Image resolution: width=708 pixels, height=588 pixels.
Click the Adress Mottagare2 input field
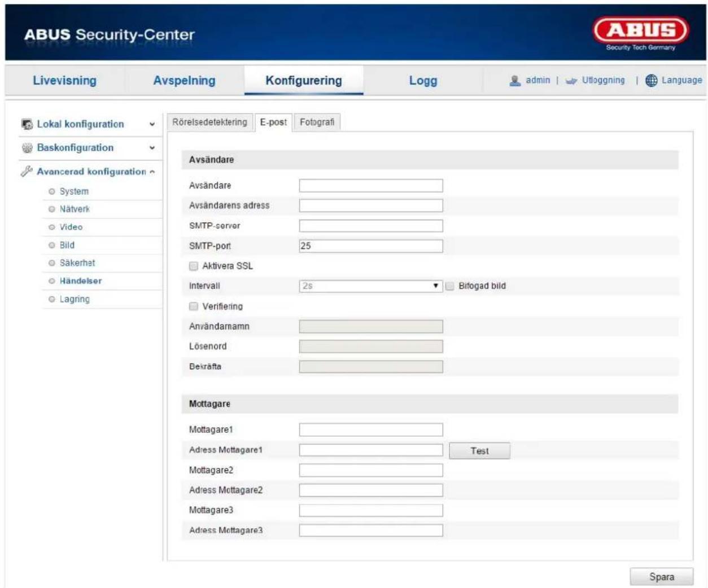(x=371, y=490)
